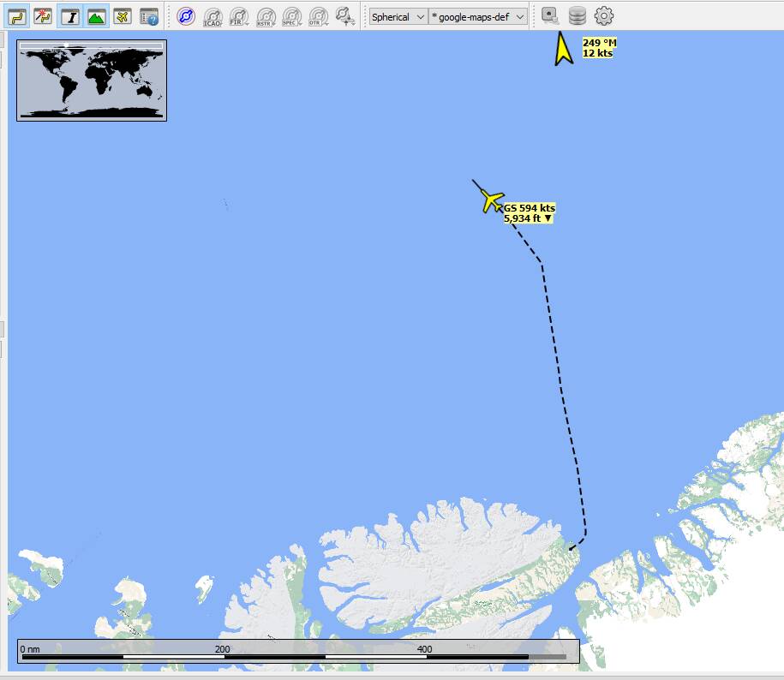Open the SPEC special airspaces dropdown

pos(292,16)
